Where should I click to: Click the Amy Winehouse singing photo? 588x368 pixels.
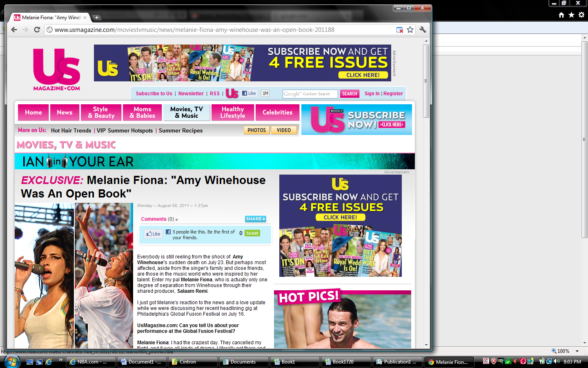coord(44,276)
